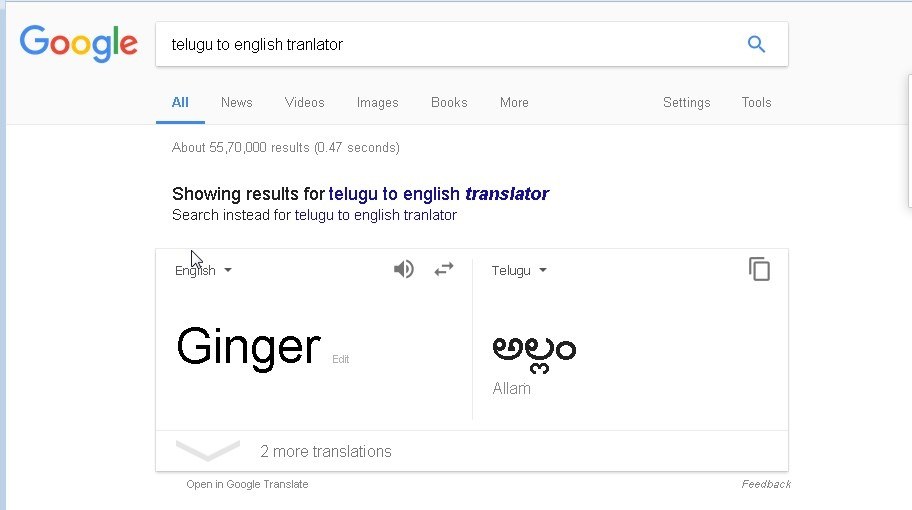Screen dimensions: 912x510
Task: Click the Feedback link
Action: coord(766,484)
